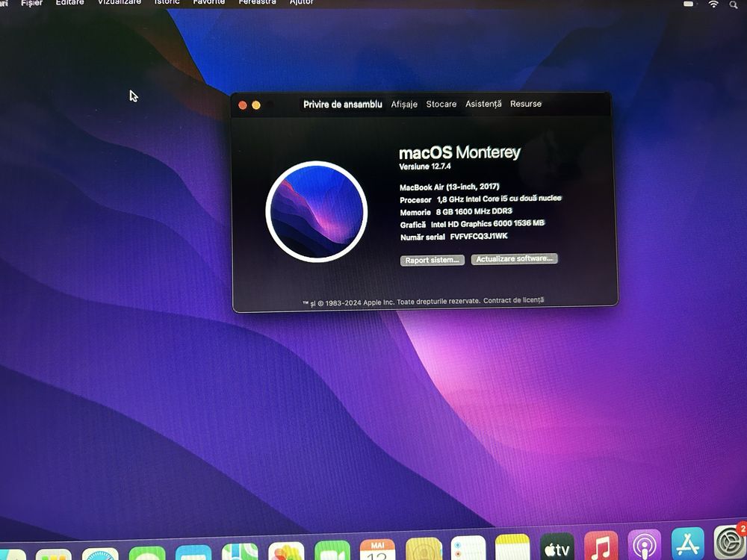The width and height of the screenshot is (747, 560).
Task: Open Reminders from the Dock
Action: tap(468, 547)
